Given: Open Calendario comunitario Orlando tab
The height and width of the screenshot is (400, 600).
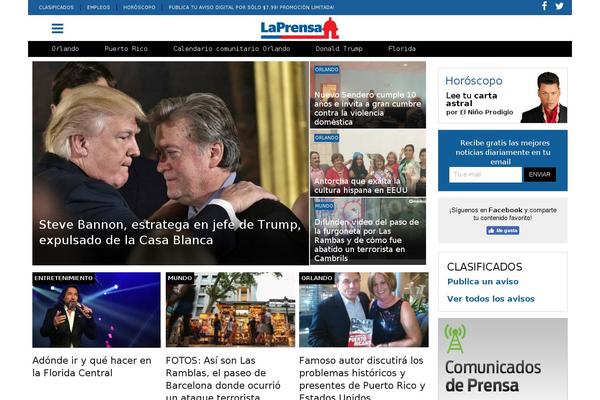Looking at the screenshot, I should (232, 49).
